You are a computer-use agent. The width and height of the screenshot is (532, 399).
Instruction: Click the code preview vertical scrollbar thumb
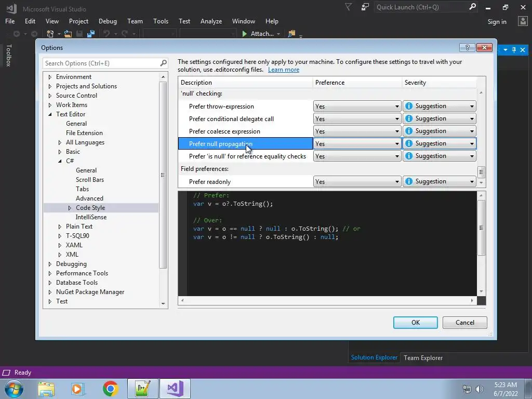pos(481,228)
